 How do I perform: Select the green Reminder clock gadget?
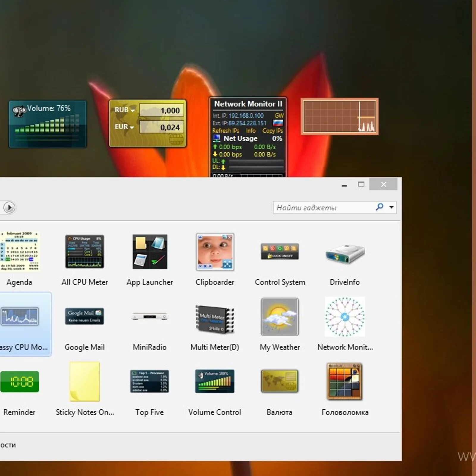pyautogui.click(x=20, y=382)
